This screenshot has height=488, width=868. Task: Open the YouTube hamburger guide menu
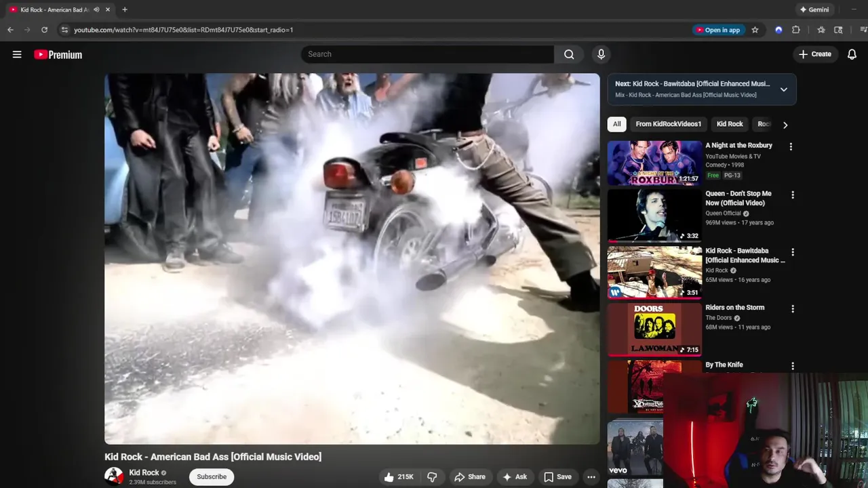pos(17,54)
